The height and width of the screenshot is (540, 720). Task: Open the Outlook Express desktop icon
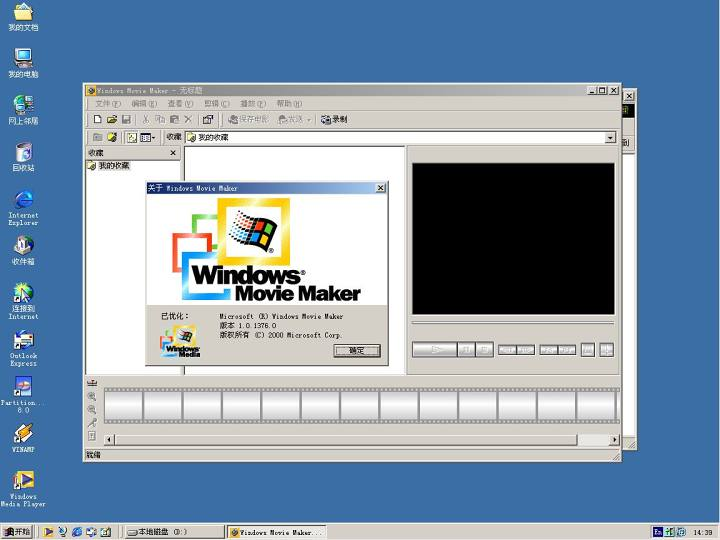(x=23, y=349)
